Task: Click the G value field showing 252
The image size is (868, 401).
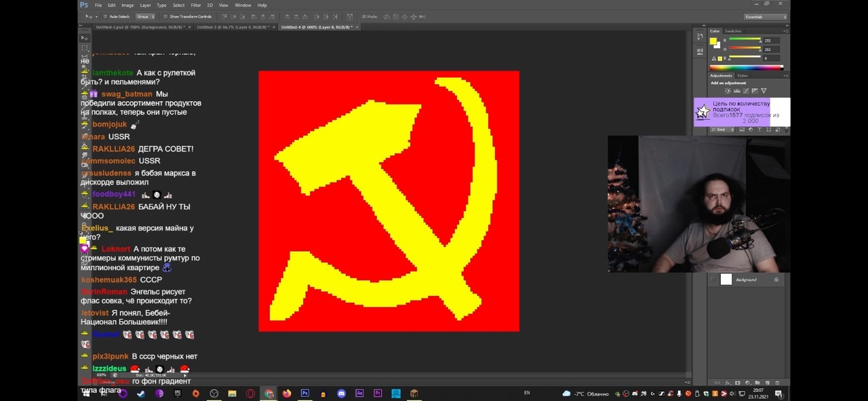Action: pyautogui.click(x=771, y=50)
